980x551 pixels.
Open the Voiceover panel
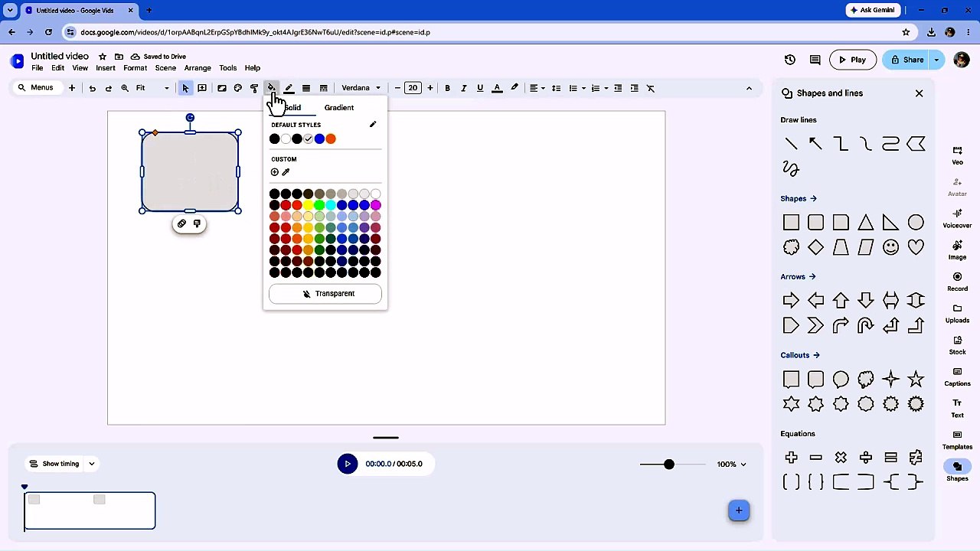pyautogui.click(x=957, y=218)
